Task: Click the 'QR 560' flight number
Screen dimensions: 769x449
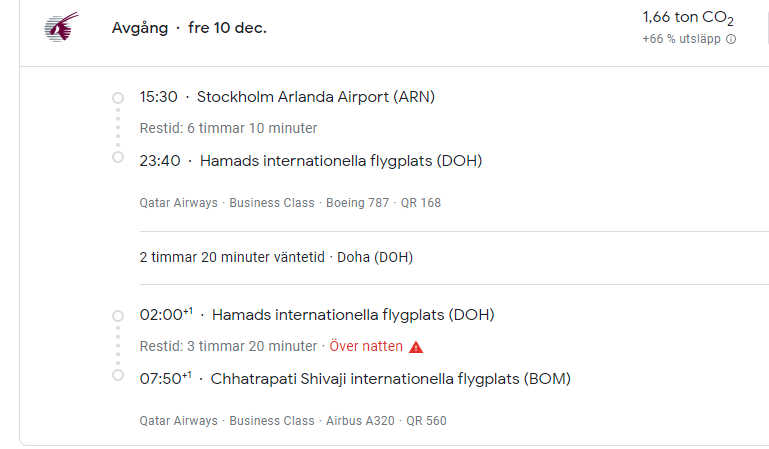Action: coord(423,421)
